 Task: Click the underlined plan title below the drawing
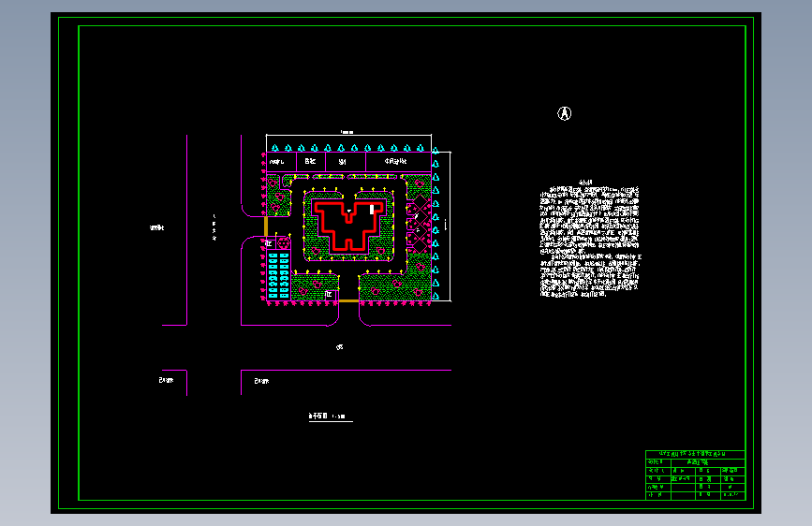(330, 416)
